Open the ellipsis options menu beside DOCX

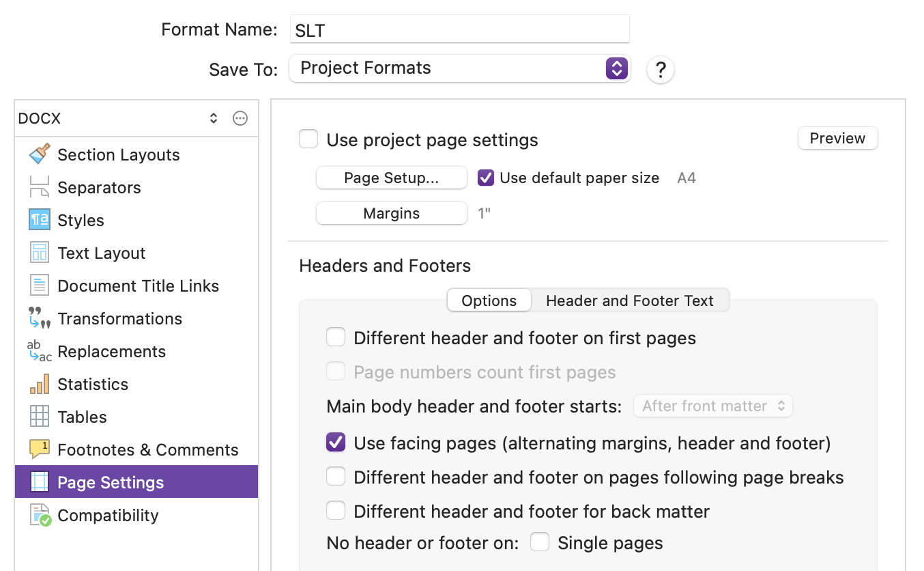[x=240, y=118]
